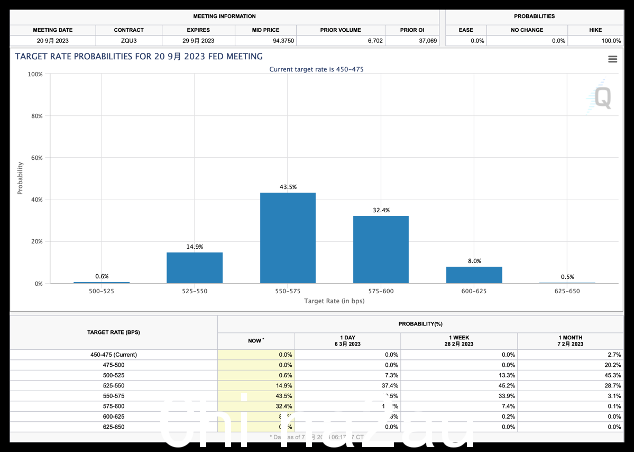
Task: Click the 1 WEEK 28 2月 2023 column header
Action: click(459, 341)
